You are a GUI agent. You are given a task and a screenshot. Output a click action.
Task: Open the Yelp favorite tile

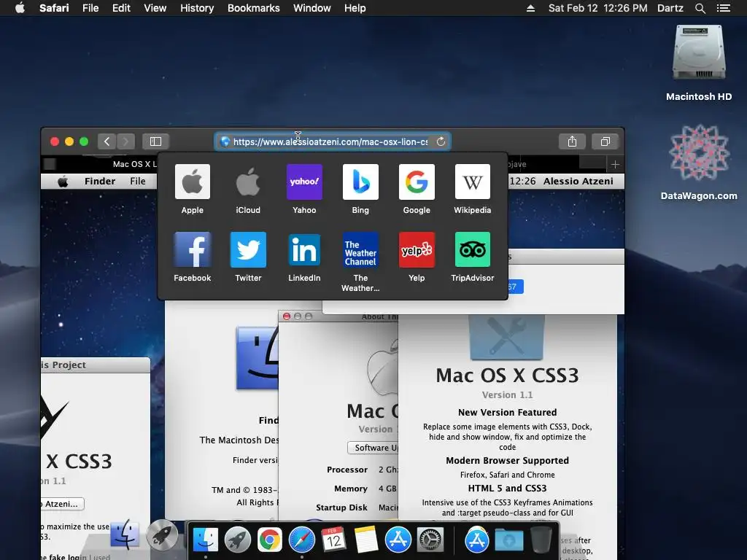(x=417, y=257)
